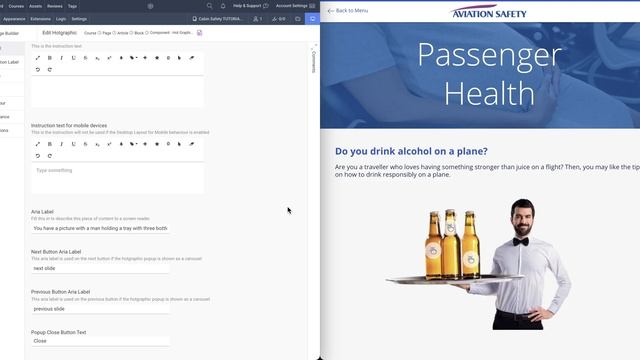Open the comments bubble icon in course bar
This screenshot has width=640, height=360.
298,19
